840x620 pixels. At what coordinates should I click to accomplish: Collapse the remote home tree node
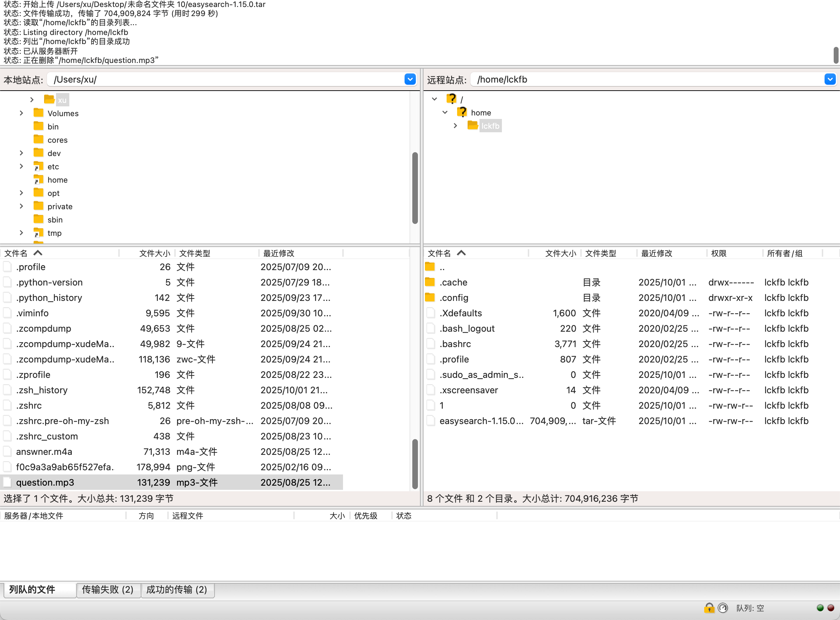[x=445, y=112]
